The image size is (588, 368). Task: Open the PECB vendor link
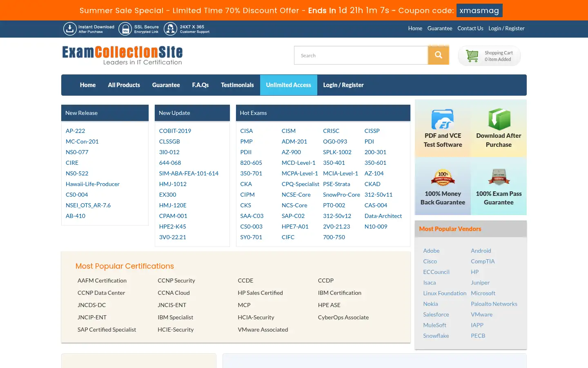point(478,336)
